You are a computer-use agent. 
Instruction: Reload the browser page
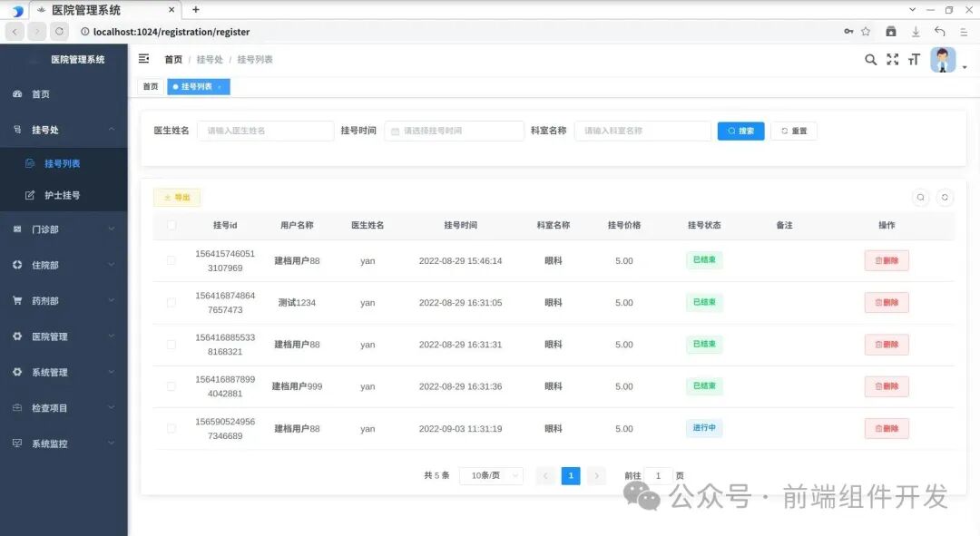59,31
